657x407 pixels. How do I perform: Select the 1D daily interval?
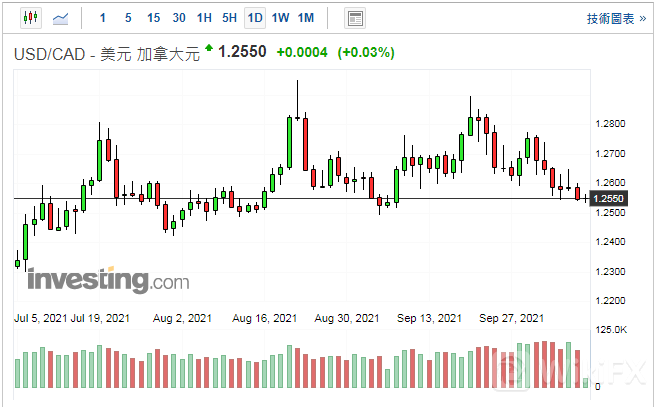tap(255, 18)
